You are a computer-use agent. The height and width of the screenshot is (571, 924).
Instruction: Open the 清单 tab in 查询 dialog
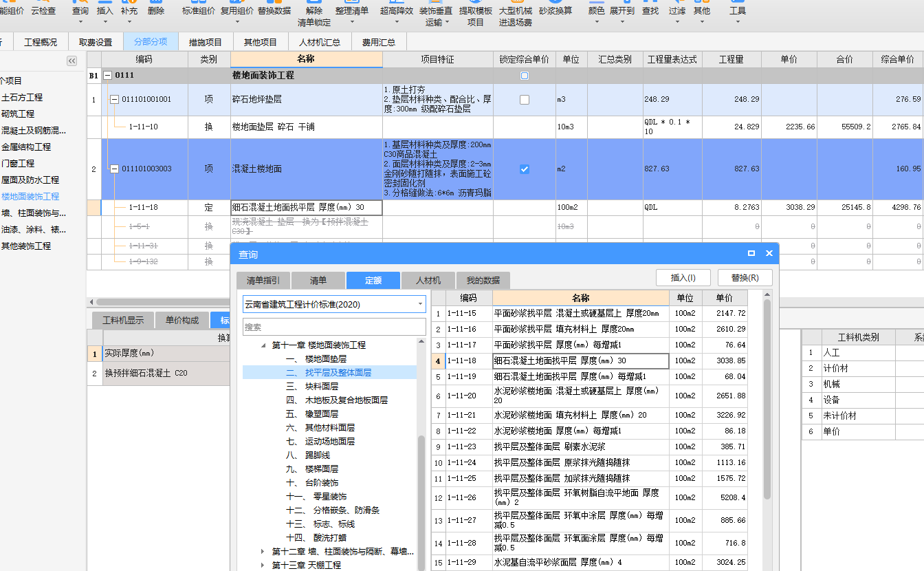click(318, 280)
